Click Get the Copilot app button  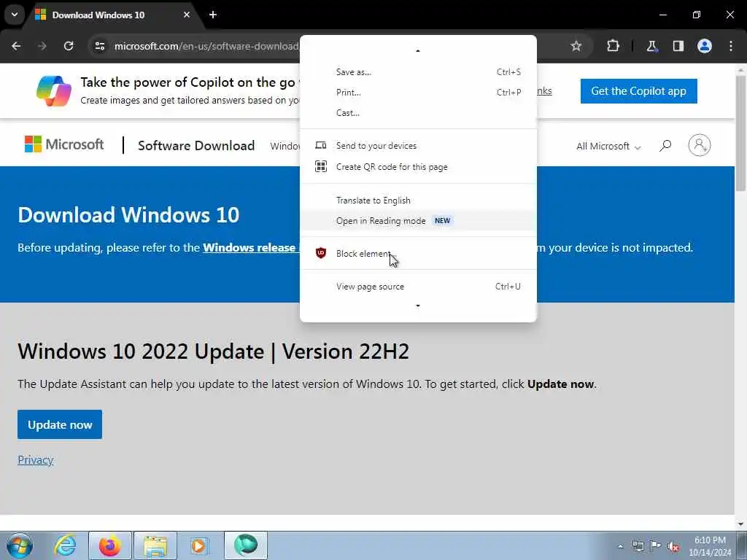point(638,91)
